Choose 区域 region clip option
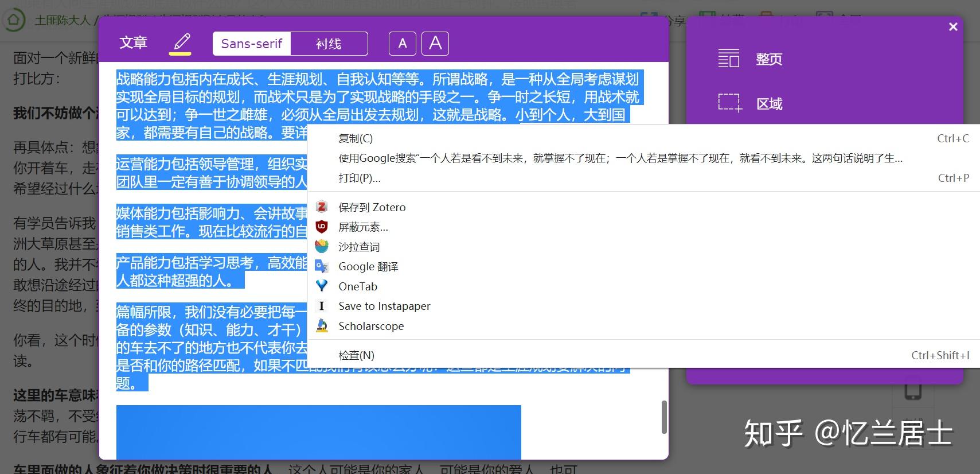This screenshot has height=474, width=980. (x=769, y=104)
